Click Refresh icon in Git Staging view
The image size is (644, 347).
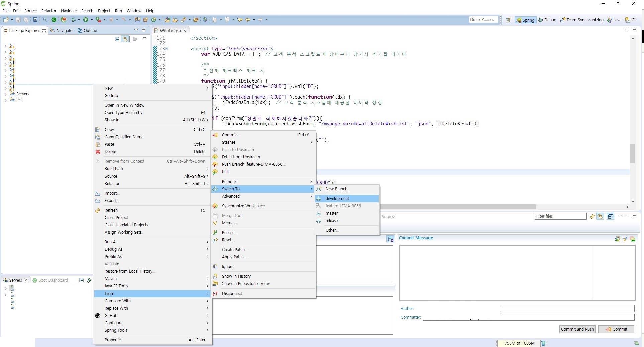(x=592, y=216)
